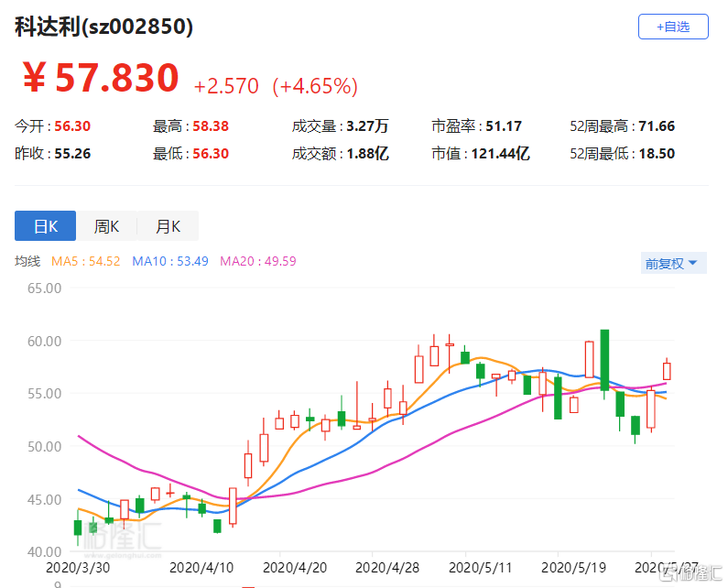Click the 52周最高 value 71.66
Screen dimensions: 728x588
657,125
